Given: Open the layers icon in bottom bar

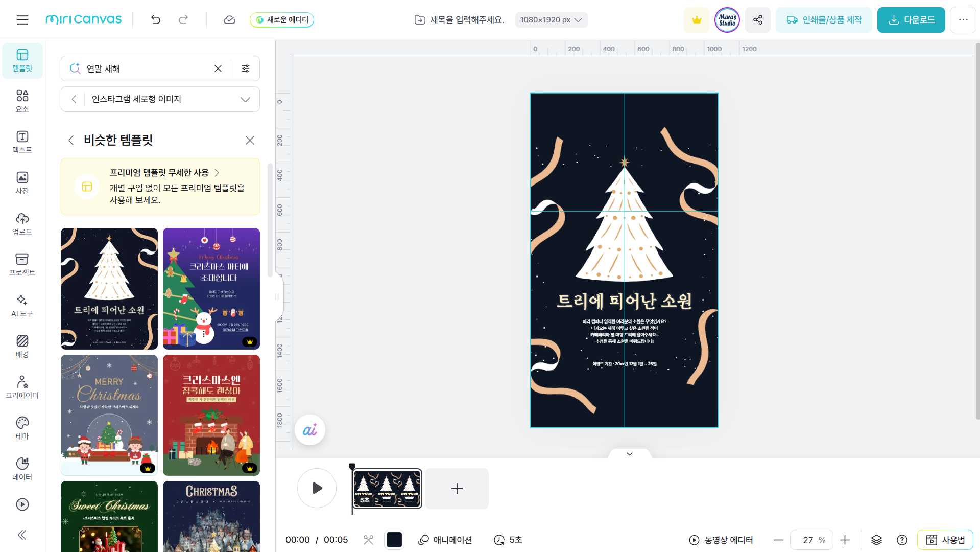Looking at the screenshot, I should coord(876,540).
